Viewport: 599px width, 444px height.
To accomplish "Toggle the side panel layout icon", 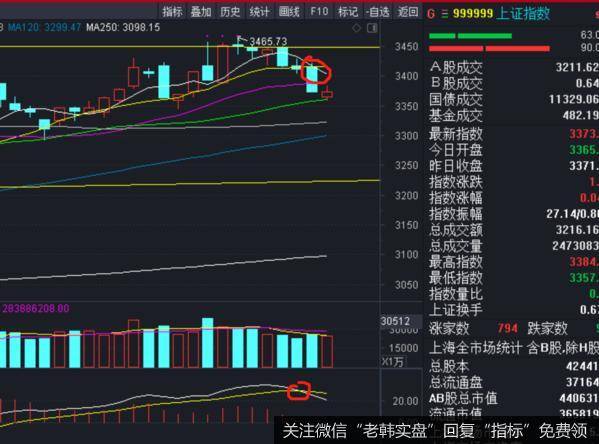I will 372,28.
